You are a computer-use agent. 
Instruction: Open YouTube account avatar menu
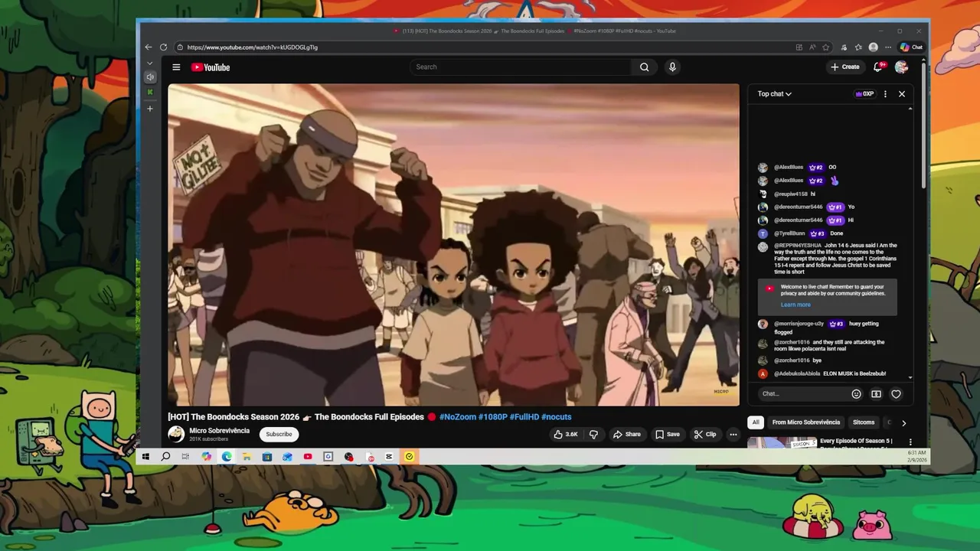[901, 67]
